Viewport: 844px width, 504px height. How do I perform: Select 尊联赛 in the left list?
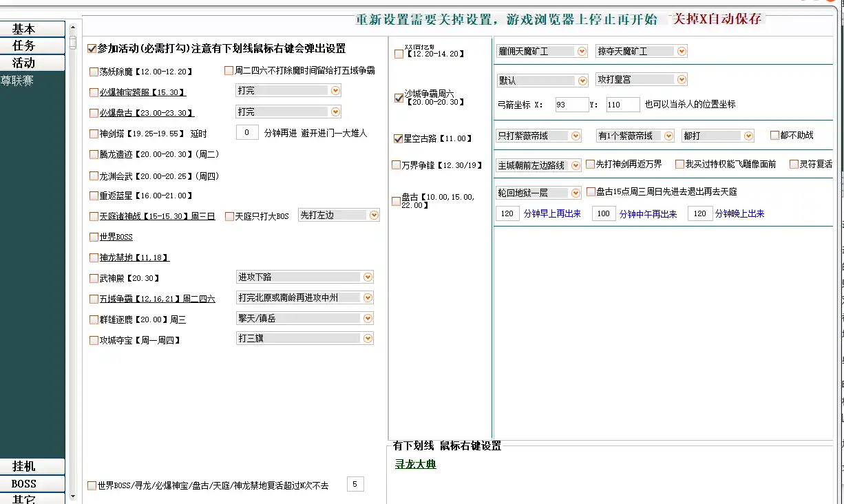[17, 81]
